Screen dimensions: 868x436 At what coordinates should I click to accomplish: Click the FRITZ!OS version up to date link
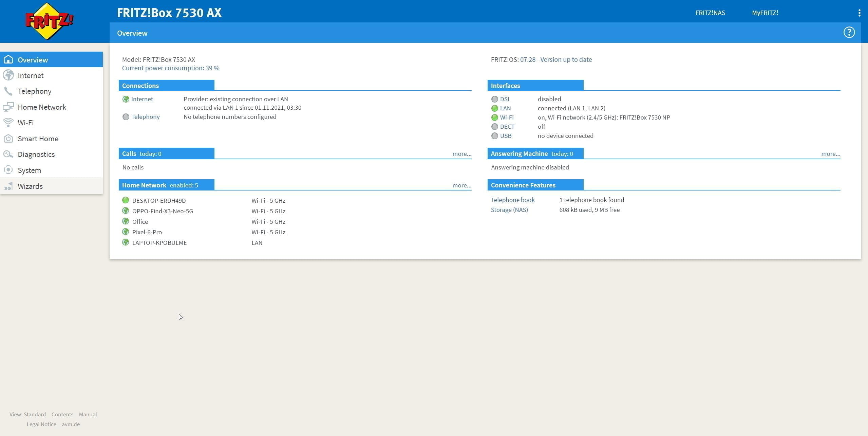(x=555, y=59)
